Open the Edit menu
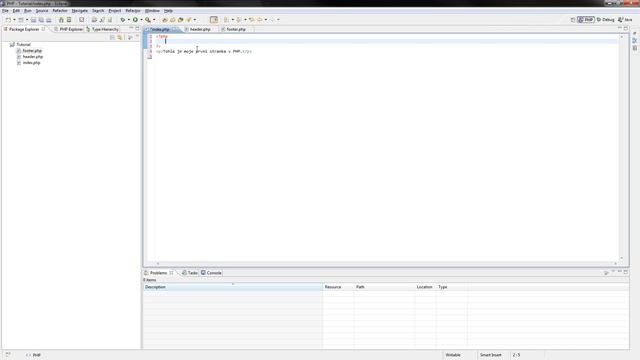 (x=16, y=11)
